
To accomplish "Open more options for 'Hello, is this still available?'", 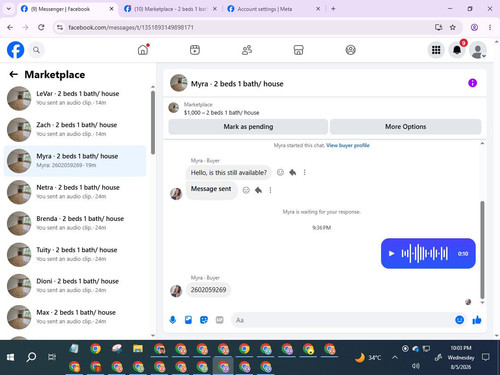I will coord(304,172).
